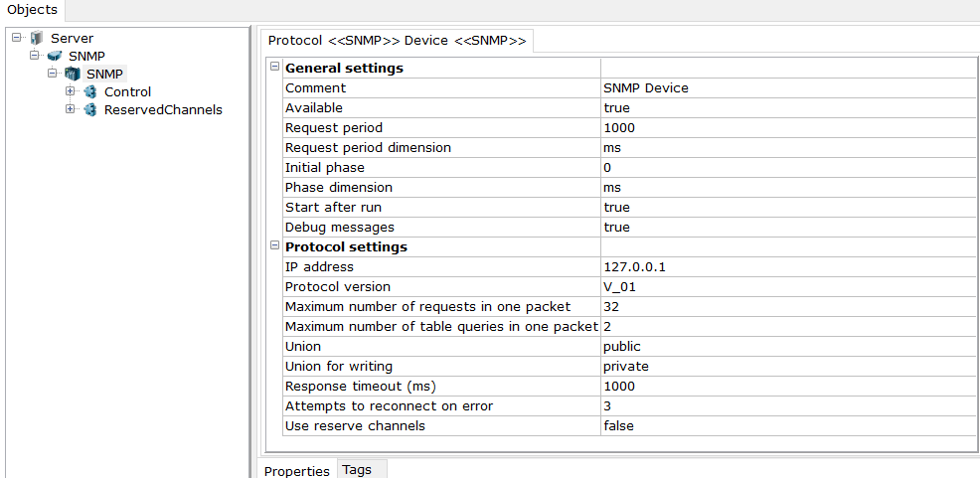Switch to the Objects tab
980x478 pixels.
32,10
